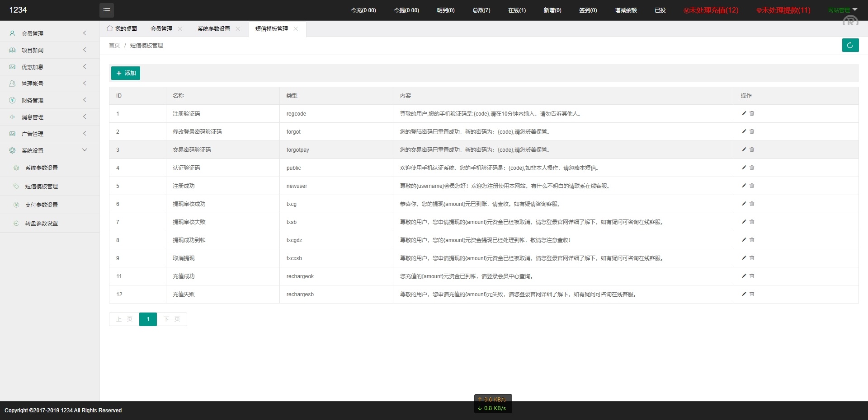868x420 pixels.
Task: Collapse the 系统设置 sidebar menu
Action: click(x=50, y=150)
